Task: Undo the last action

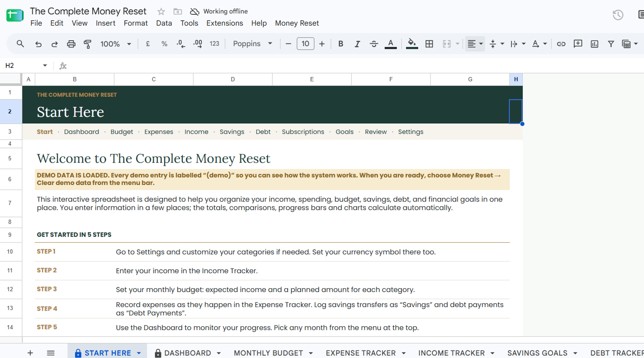Action: point(38,44)
